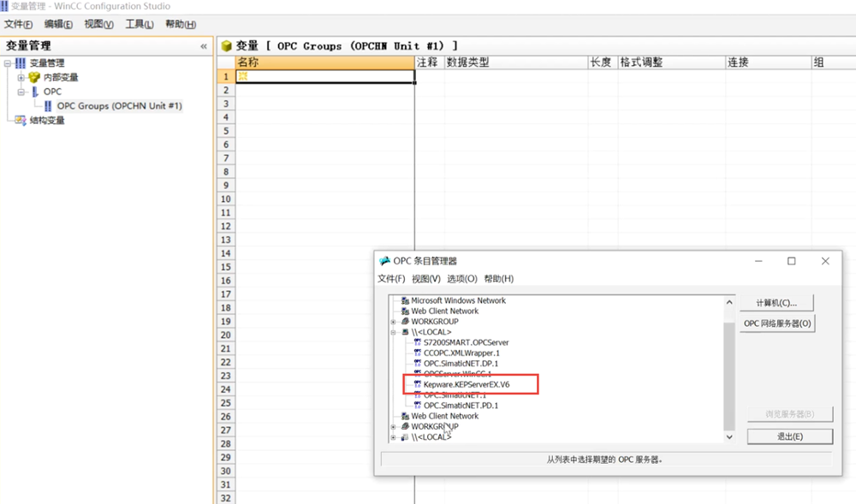Open the 工具(L) menu in WinCC
This screenshot has height=504, width=856.
click(139, 25)
